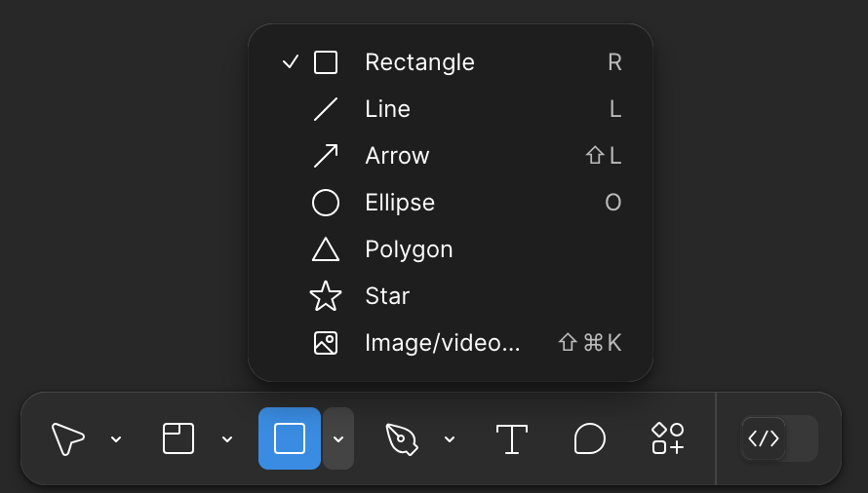Collapse the shape tools dropdown chevron
The image size is (868, 493).
coord(338,439)
